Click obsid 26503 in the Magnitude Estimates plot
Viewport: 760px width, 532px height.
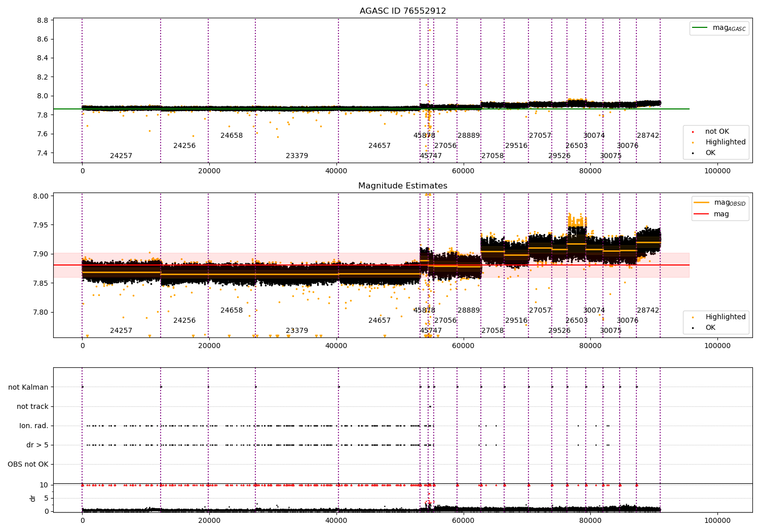pos(577,321)
